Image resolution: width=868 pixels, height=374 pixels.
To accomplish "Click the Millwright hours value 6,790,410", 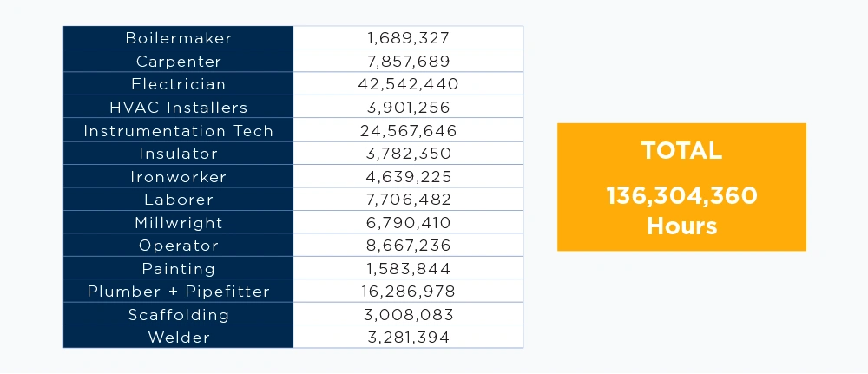I will pos(409,222).
